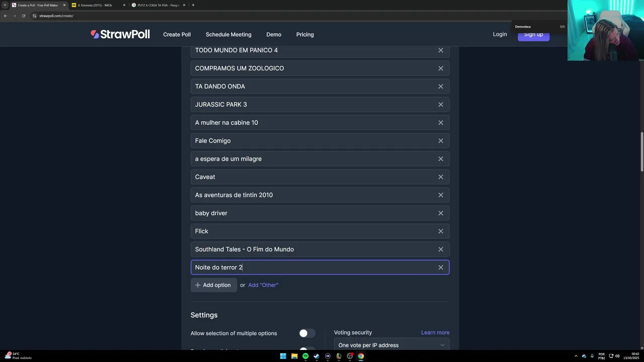Switch to Chrome in taskbar
Viewport: 644px width, 362px height.
pyautogui.click(x=361, y=356)
